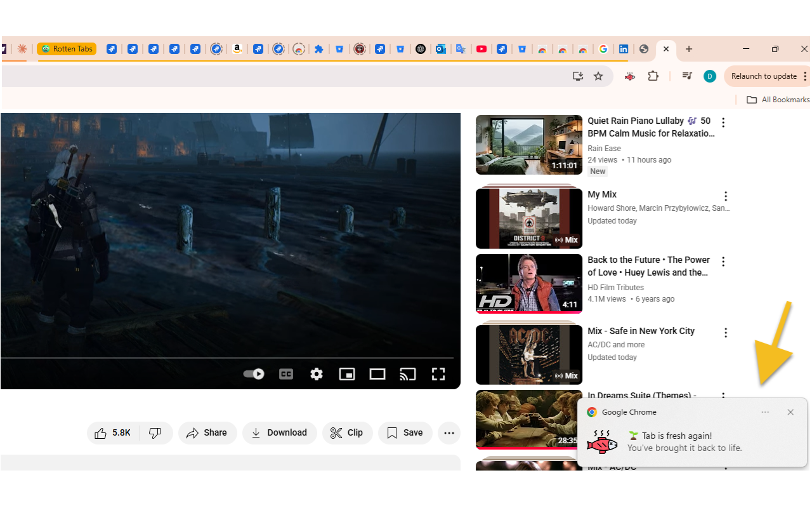Viewport: 812px width, 508px height.
Task: Open the Quiet Rain Piano Lullaby thumbnail
Action: point(529,145)
